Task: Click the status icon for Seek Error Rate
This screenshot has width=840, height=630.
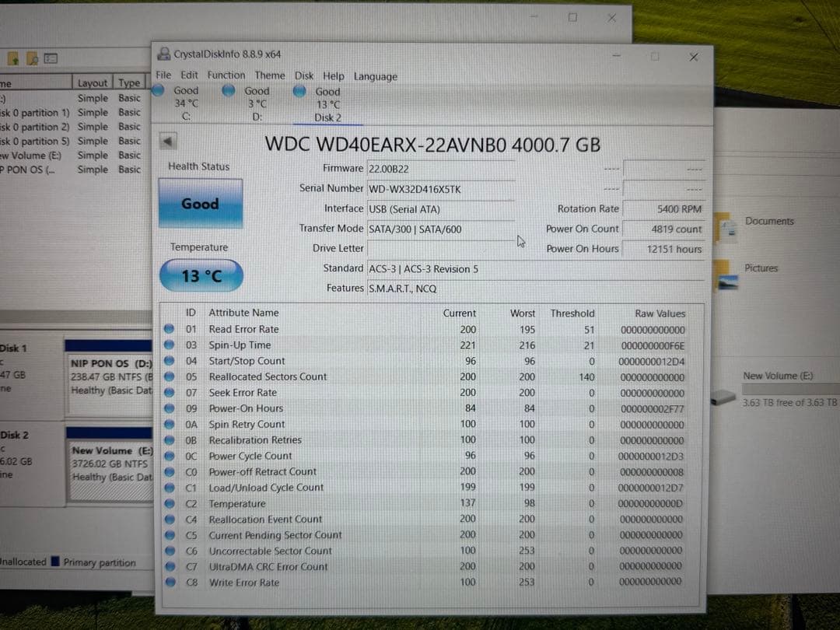Action: [170, 392]
